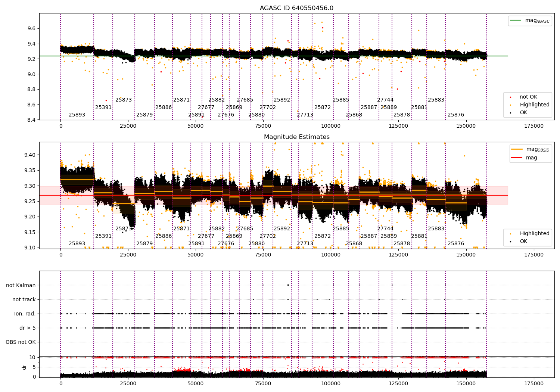The height and width of the screenshot is (392, 560).
Task: Click OBSID label 27685 in top plot
Action: [245, 100]
